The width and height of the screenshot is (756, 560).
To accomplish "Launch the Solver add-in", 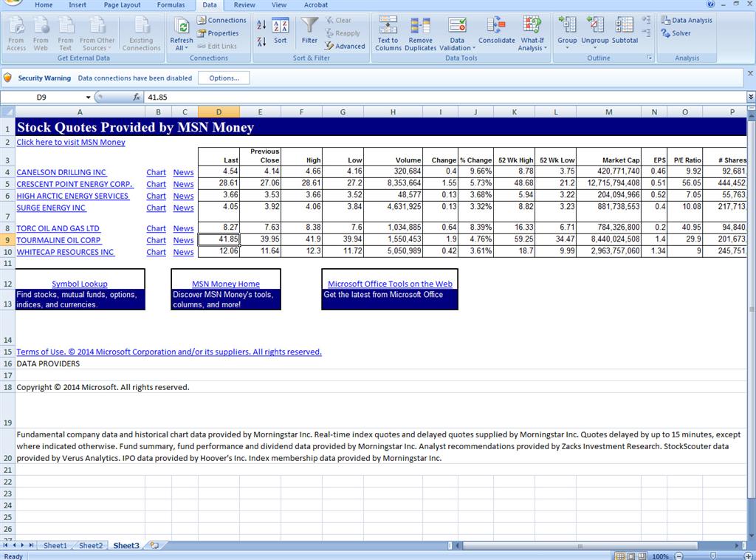I will pos(676,33).
